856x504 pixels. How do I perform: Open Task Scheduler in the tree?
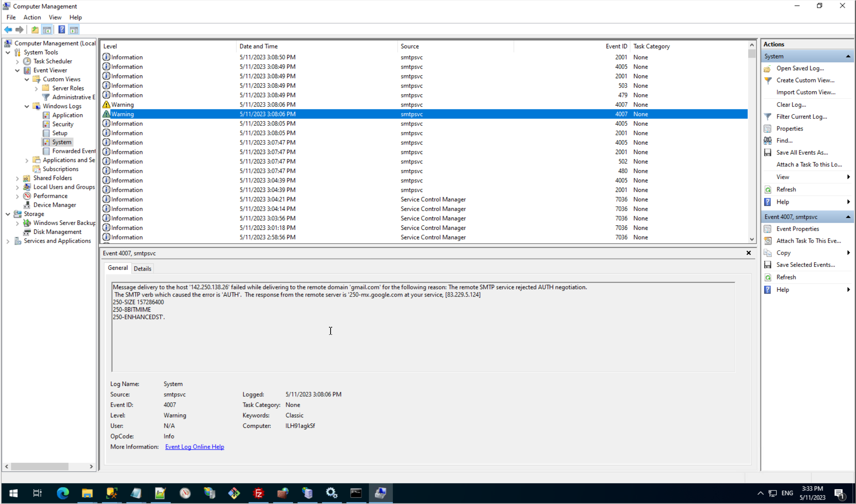tap(52, 61)
